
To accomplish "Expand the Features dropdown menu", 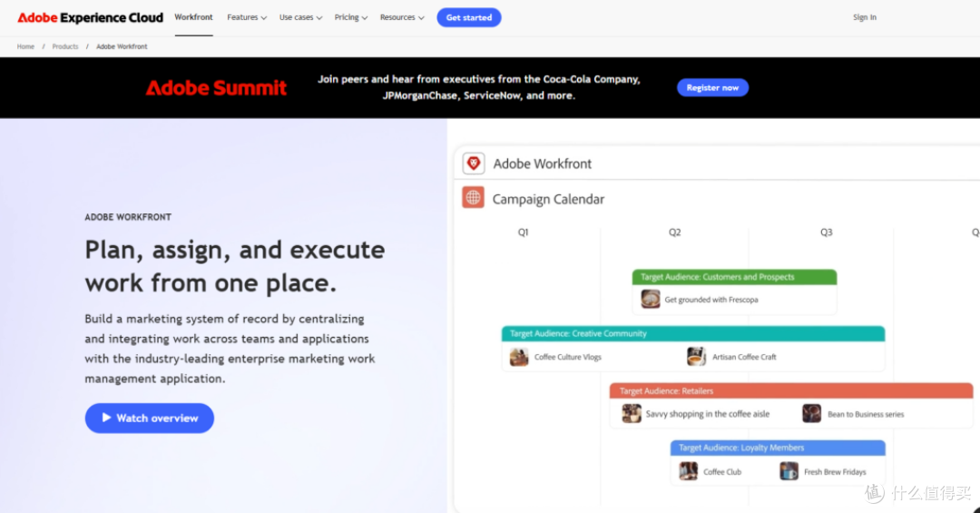I will pyautogui.click(x=247, y=17).
